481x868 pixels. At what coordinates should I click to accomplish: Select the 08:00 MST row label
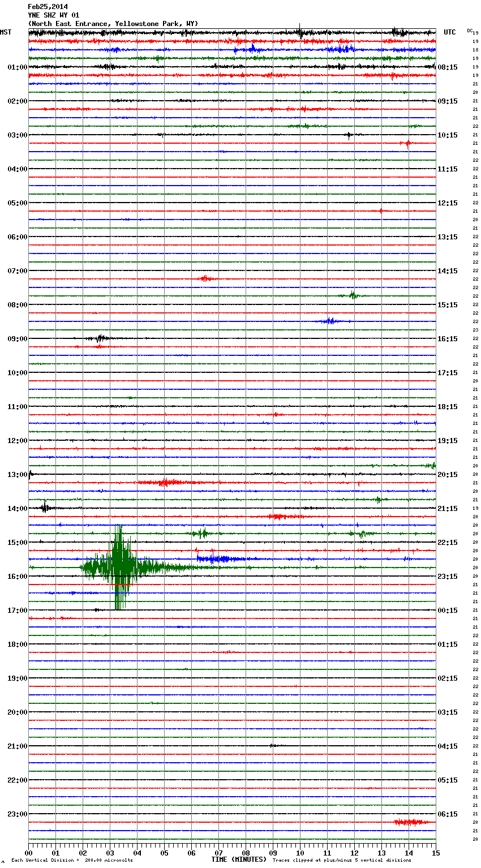click(x=18, y=305)
